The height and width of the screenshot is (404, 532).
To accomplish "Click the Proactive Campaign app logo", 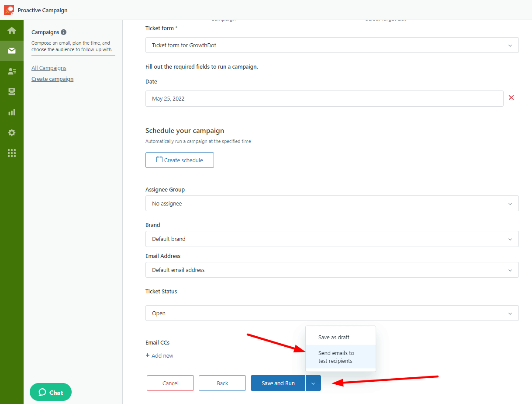I will [9, 10].
